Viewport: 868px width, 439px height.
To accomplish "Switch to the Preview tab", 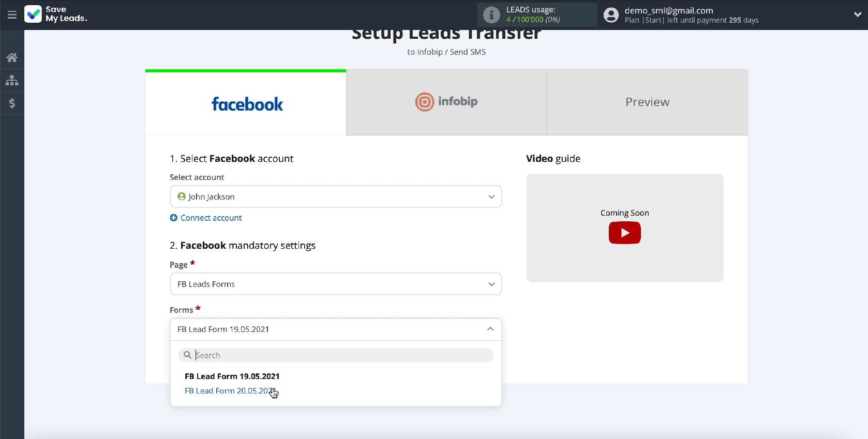I will click(x=648, y=102).
